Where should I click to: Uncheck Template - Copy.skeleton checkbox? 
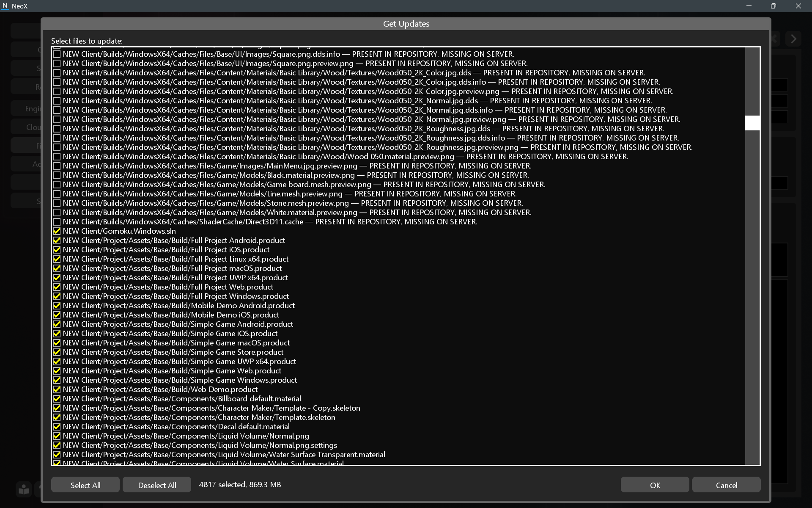(x=57, y=408)
